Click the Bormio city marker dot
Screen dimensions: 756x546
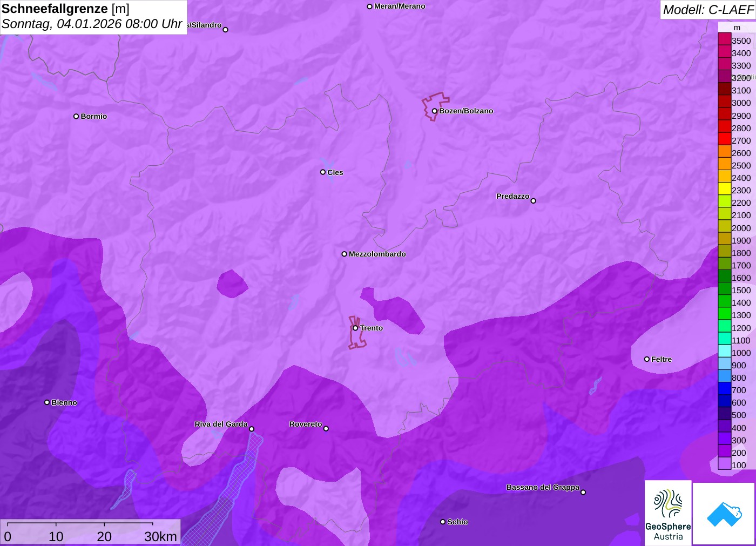click(x=76, y=116)
